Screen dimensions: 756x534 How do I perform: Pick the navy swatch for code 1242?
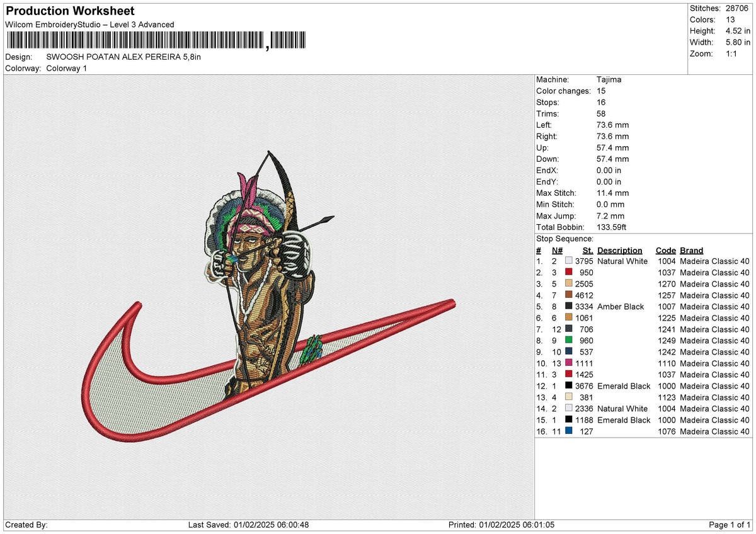(x=569, y=351)
